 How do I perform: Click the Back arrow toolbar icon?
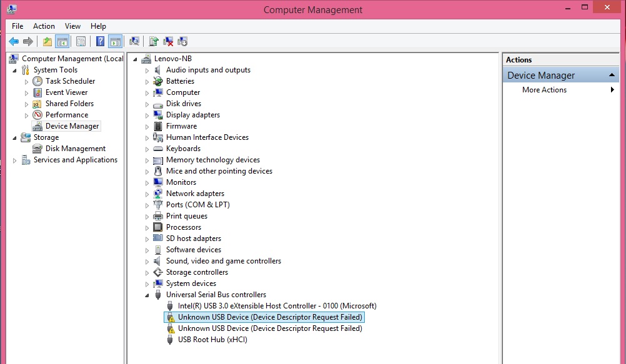[14, 41]
